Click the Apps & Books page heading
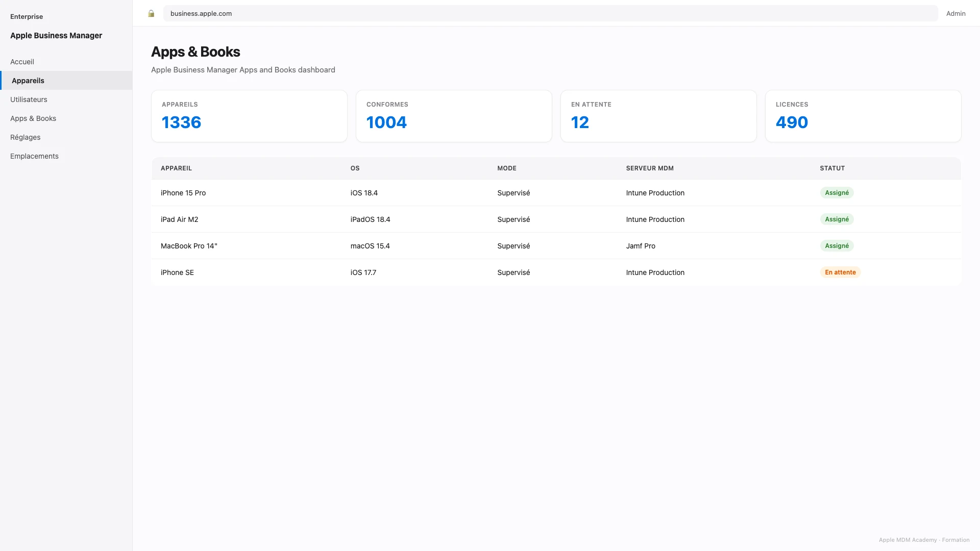 click(195, 52)
